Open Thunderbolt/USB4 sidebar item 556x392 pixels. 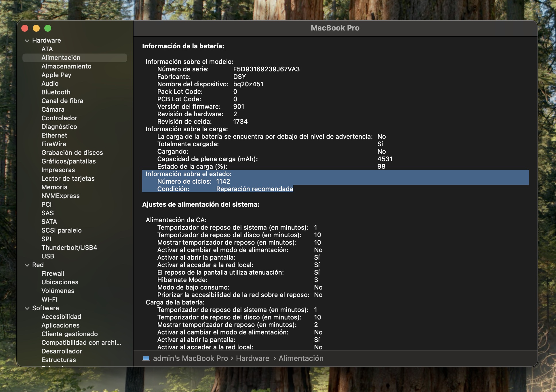click(69, 248)
